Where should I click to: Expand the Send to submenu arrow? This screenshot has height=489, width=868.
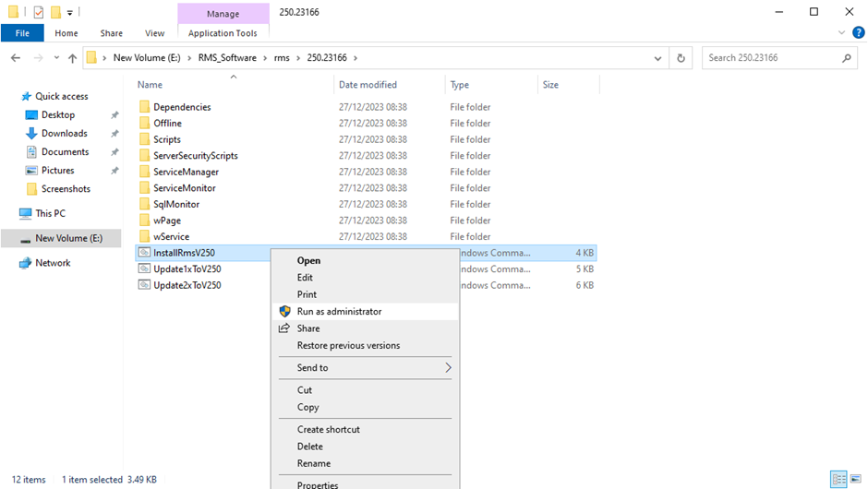pyautogui.click(x=448, y=368)
